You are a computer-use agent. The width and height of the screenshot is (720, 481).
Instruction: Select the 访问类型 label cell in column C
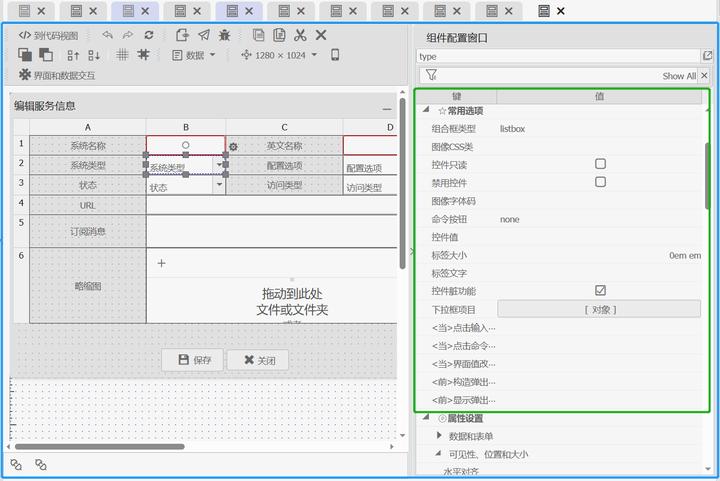(x=284, y=185)
